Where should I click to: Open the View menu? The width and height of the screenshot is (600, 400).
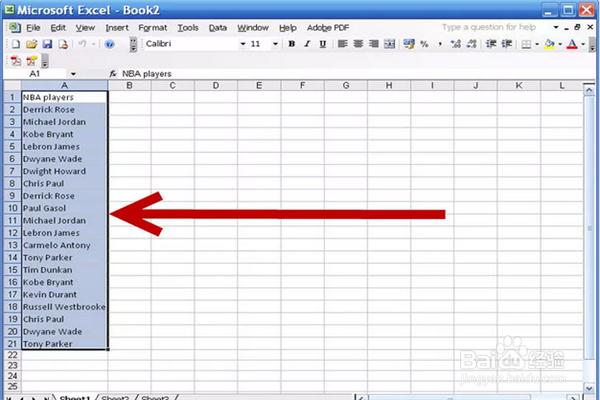85,28
